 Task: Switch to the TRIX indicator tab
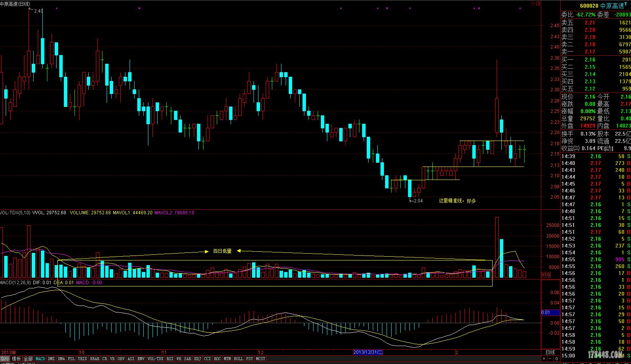coord(82,359)
